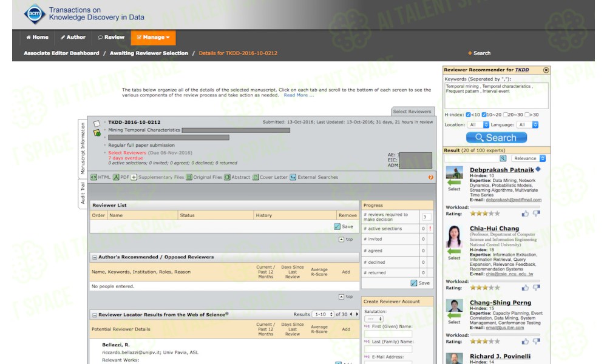Close the Reviewer Recommender panel
This screenshot has width=607, height=364.
546,70
